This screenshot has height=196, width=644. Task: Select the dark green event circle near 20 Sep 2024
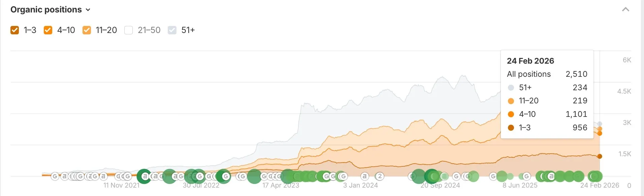click(x=432, y=175)
